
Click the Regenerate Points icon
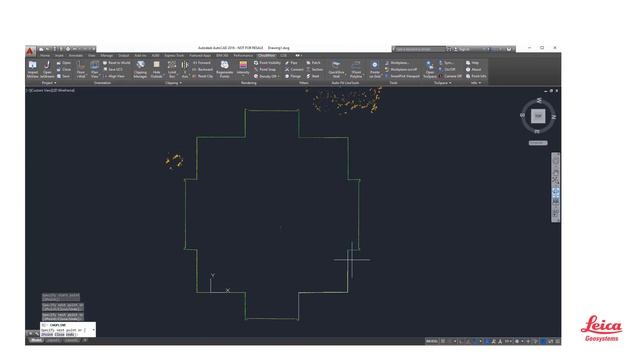224,69
